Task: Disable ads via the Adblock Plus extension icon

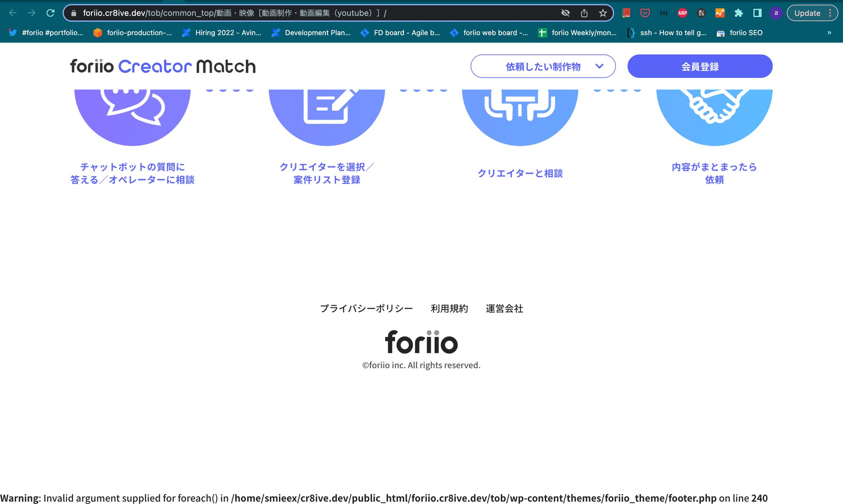Action: 682,13
